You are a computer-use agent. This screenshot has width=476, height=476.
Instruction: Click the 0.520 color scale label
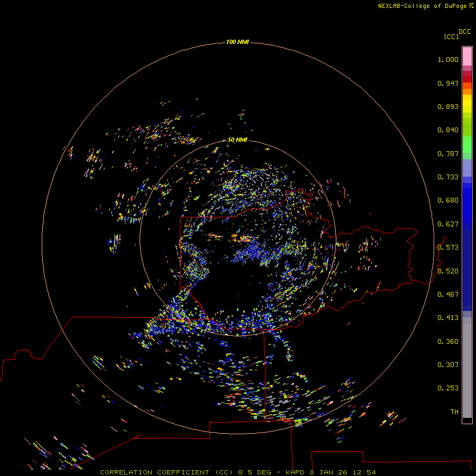(x=448, y=271)
